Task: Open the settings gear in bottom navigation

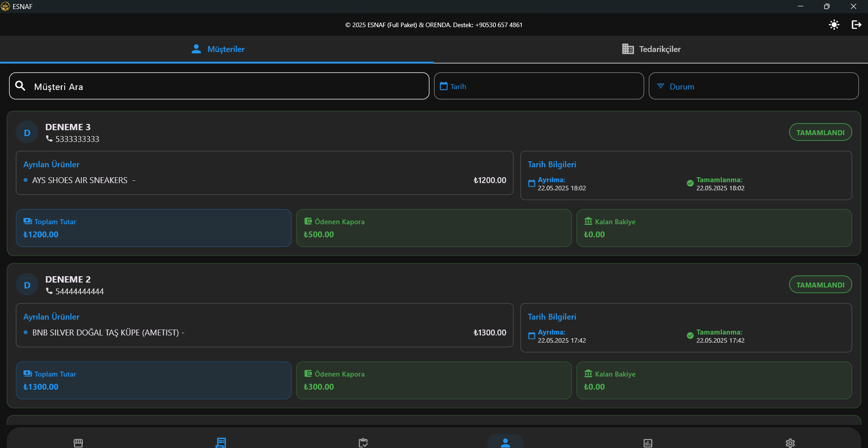Action: (x=790, y=443)
